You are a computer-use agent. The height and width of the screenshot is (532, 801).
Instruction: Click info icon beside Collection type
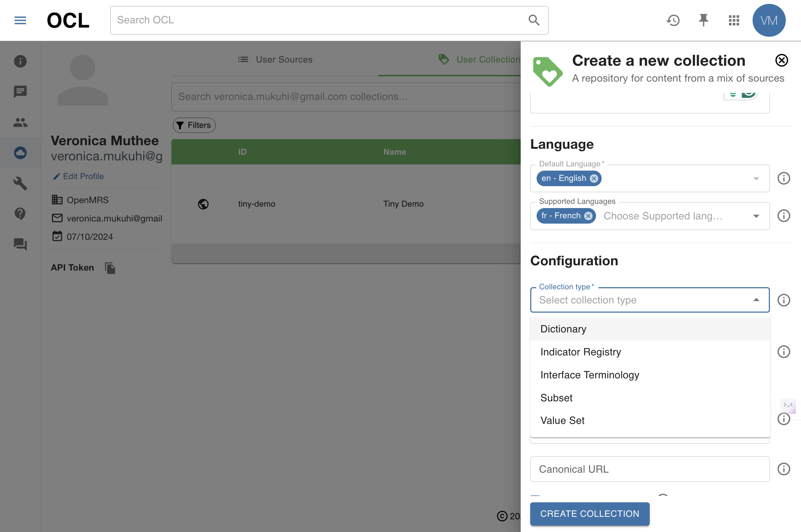[784, 300]
